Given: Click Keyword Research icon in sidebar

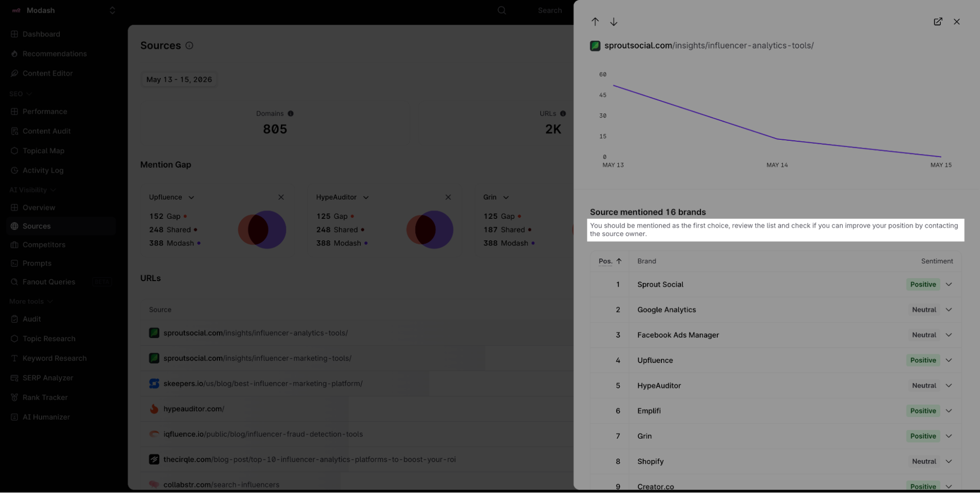Looking at the screenshot, I should [x=14, y=358].
